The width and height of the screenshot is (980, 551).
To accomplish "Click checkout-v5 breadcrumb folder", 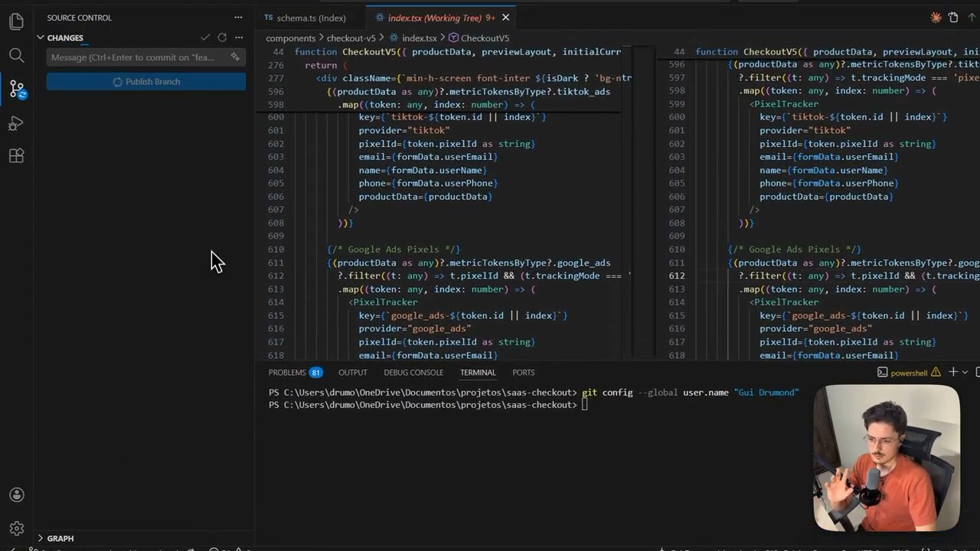I will (351, 38).
